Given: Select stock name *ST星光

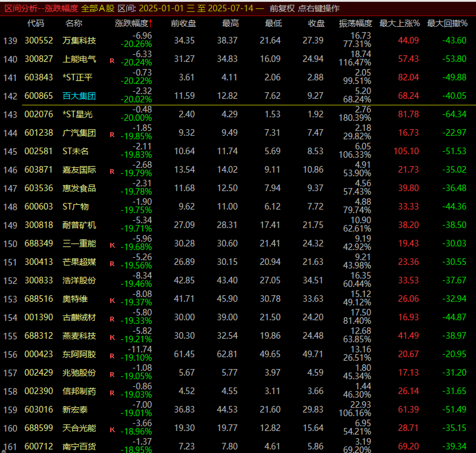Looking at the screenshot, I should [77, 114].
